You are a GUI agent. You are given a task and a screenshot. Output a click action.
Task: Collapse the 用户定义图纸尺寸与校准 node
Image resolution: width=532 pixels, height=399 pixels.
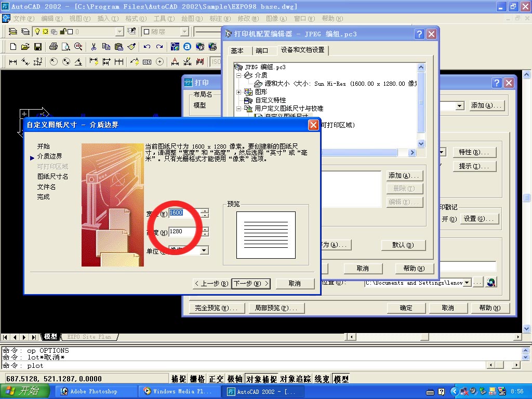[238, 109]
